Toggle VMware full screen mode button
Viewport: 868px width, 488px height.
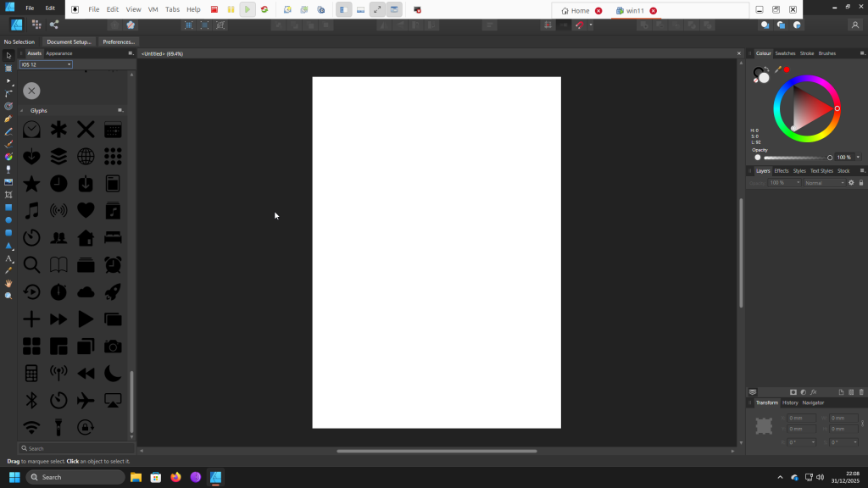coord(377,10)
